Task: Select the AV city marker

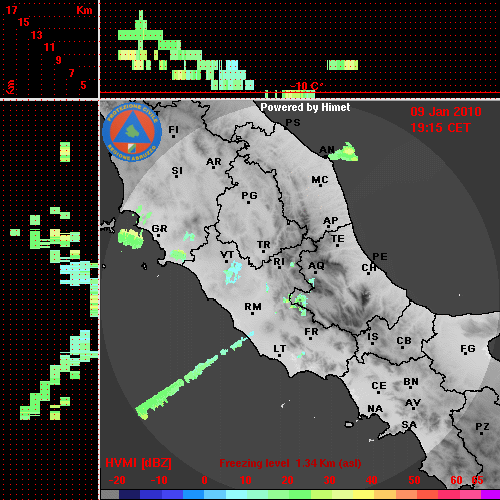Action: point(413,409)
